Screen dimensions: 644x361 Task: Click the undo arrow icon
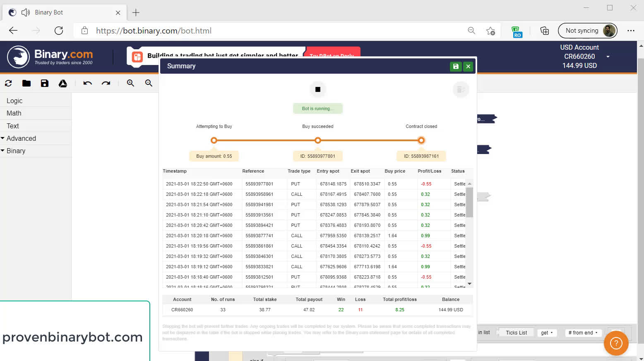tap(87, 83)
